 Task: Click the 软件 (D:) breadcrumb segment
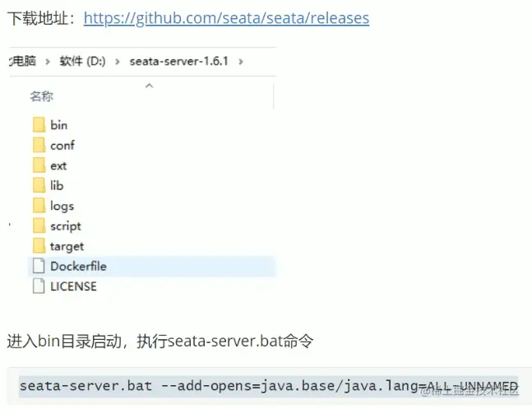[x=82, y=61]
